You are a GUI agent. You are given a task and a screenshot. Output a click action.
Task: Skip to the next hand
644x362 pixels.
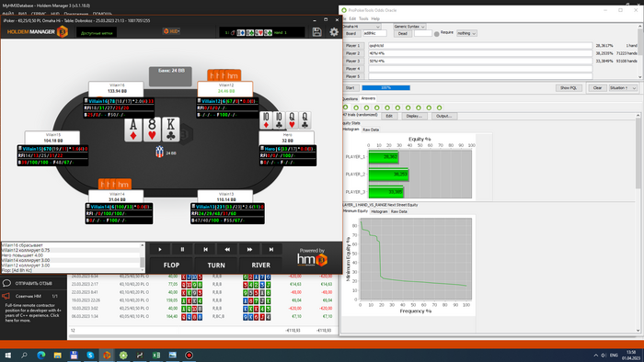(271, 249)
